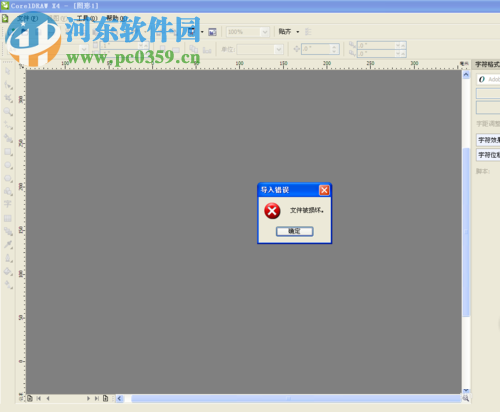This screenshot has height=412, width=500.
Task: Open the navigator magnifier at the scrollbar corner
Action: click(466, 398)
